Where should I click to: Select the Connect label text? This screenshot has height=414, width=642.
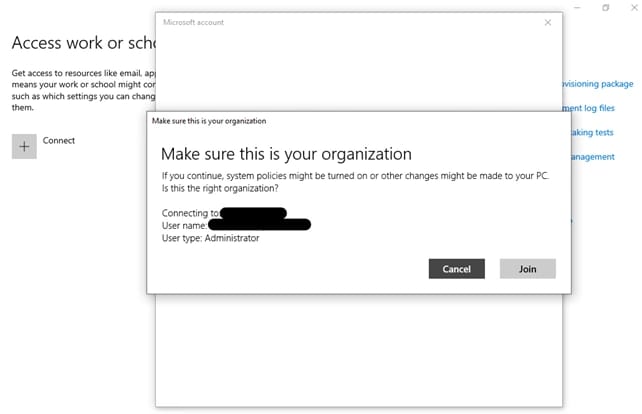click(x=59, y=141)
